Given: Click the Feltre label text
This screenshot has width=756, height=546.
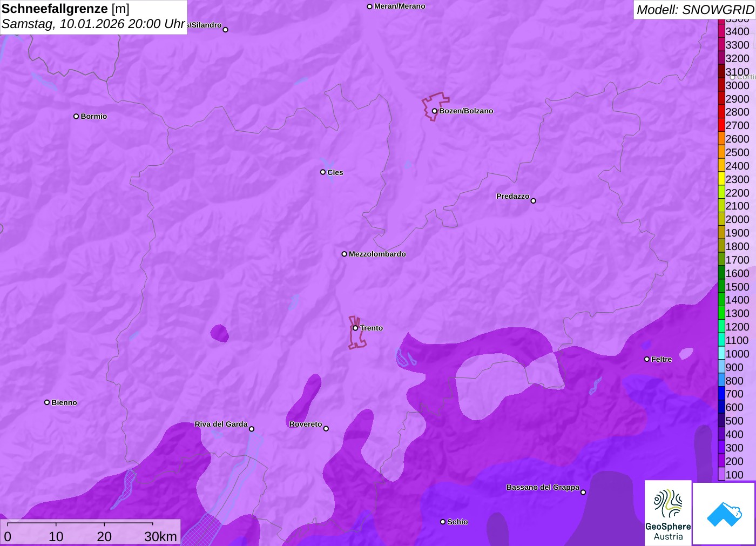Looking at the screenshot, I should [661, 359].
